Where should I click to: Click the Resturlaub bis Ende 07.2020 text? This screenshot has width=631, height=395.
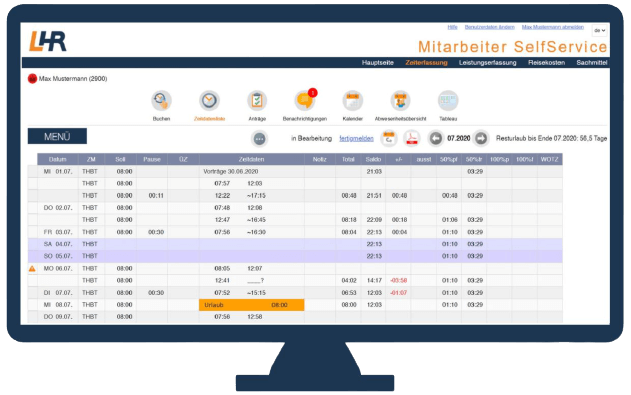coord(551,138)
